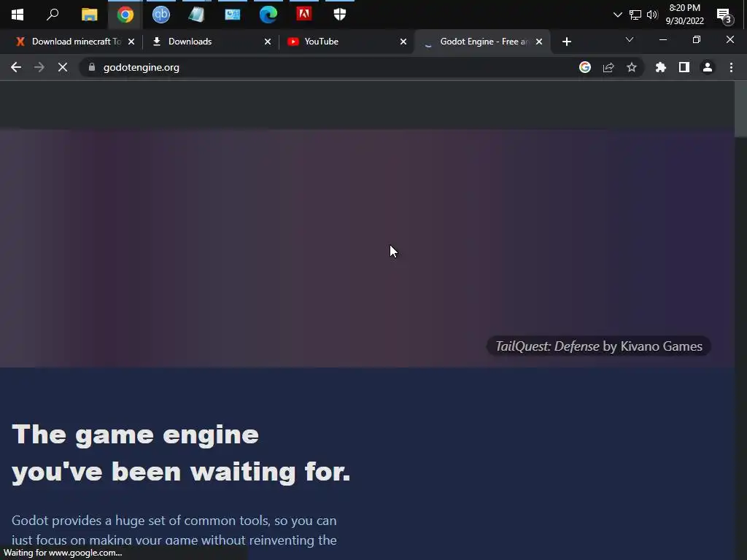Close the Downloads tab
Screen dimensions: 747x560
[268, 42]
